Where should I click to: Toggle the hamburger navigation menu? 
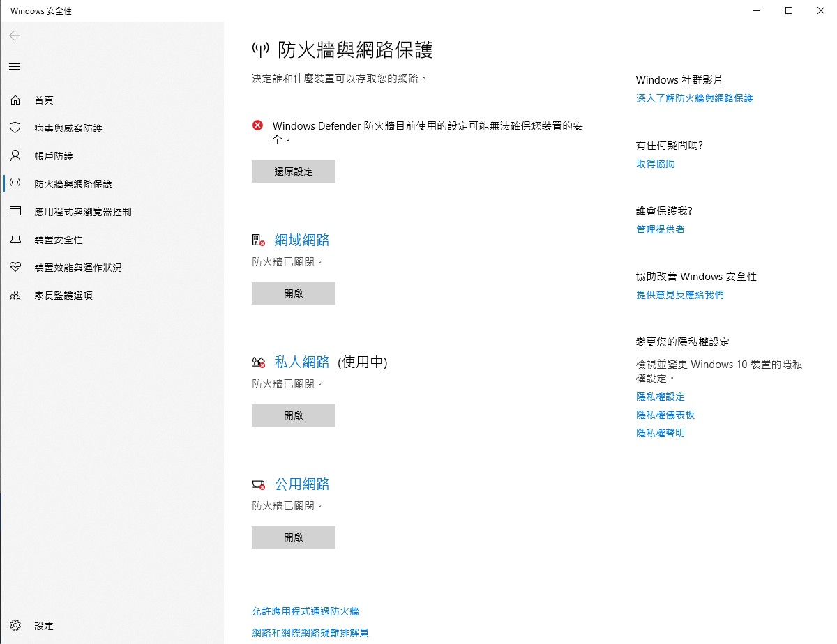pyautogui.click(x=15, y=67)
